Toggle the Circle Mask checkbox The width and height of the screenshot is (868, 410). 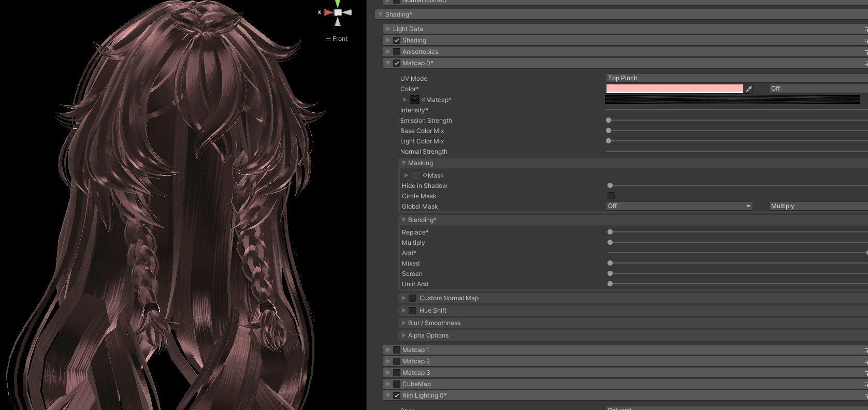point(611,196)
